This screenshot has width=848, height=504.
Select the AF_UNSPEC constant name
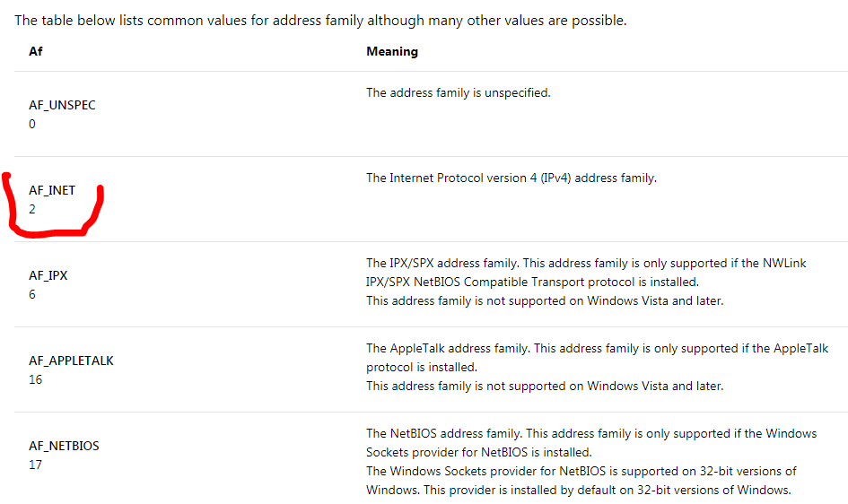click(x=62, y=105)
